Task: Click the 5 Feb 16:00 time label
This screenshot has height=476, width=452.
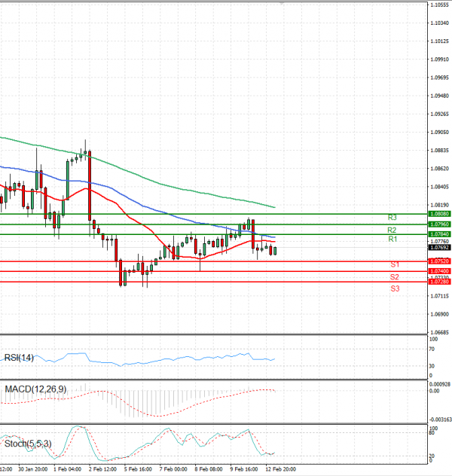Action: 138,469
